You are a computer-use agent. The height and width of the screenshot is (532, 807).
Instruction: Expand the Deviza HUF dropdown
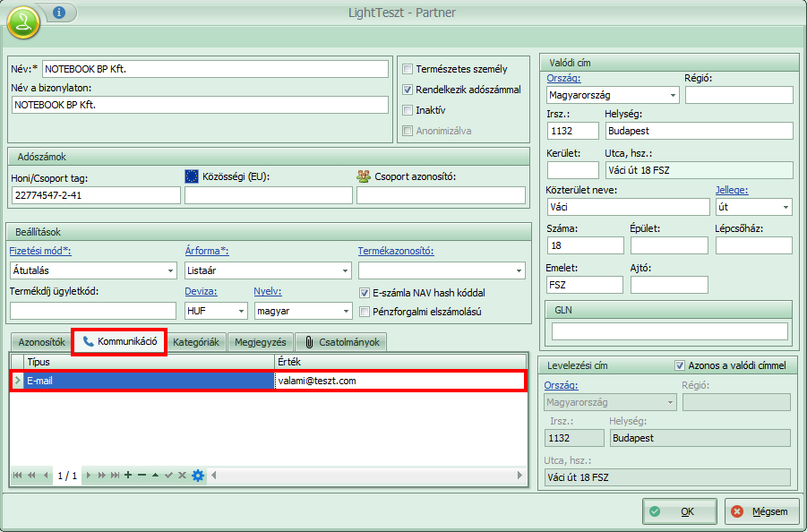pyautogui.click(x=241, y=312)
